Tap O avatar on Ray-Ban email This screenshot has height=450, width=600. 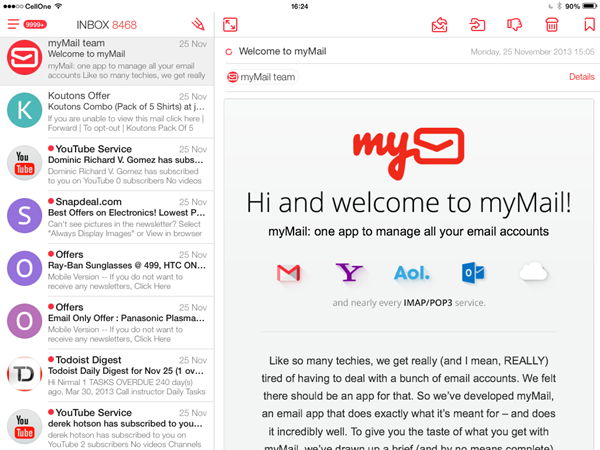point(24,269)
